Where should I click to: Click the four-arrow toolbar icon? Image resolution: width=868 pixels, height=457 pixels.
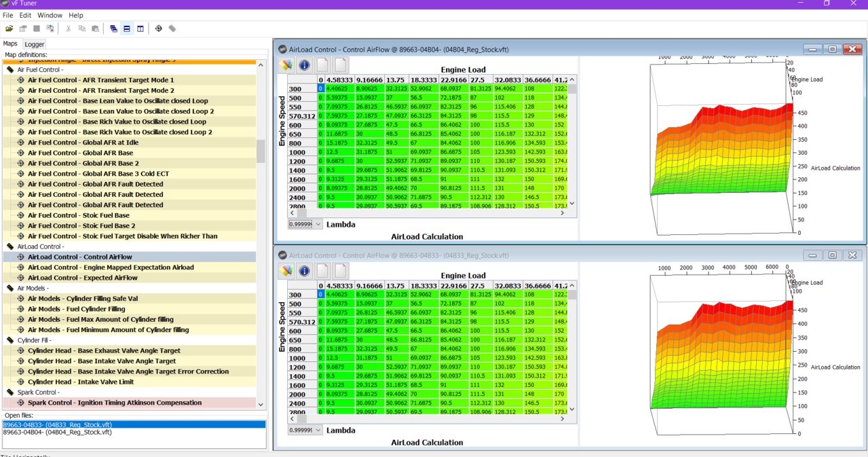159,29
